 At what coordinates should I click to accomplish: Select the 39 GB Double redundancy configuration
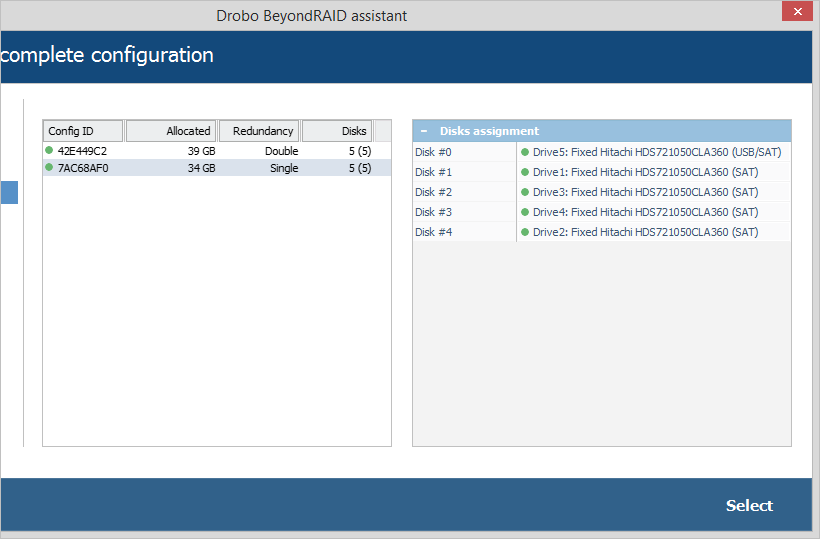200,151
